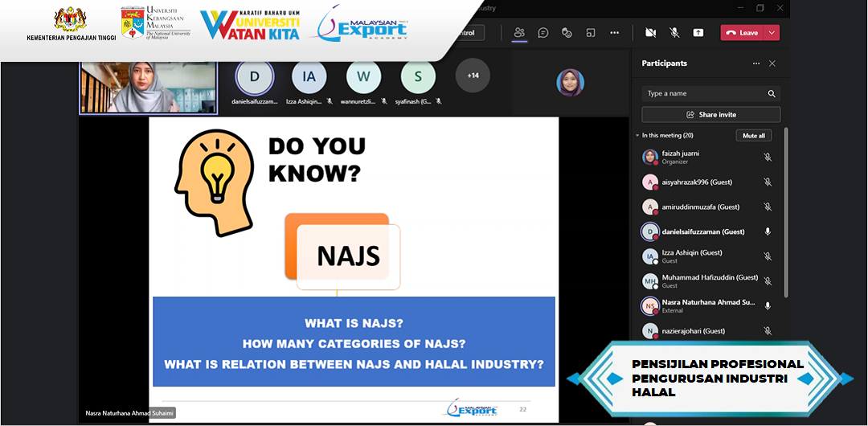868x426 pixels.
Task: Open Participants panel more options ellipsis
Action: (x=755, y=63)
